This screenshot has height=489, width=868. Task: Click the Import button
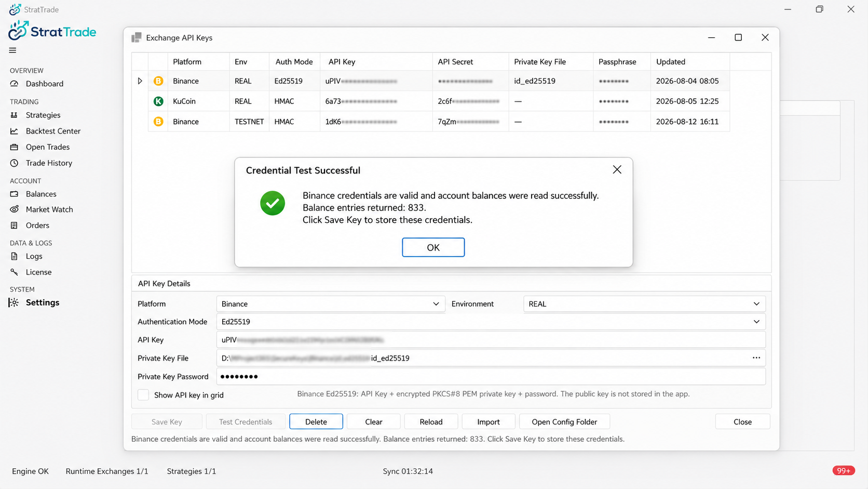coord(489,422)
